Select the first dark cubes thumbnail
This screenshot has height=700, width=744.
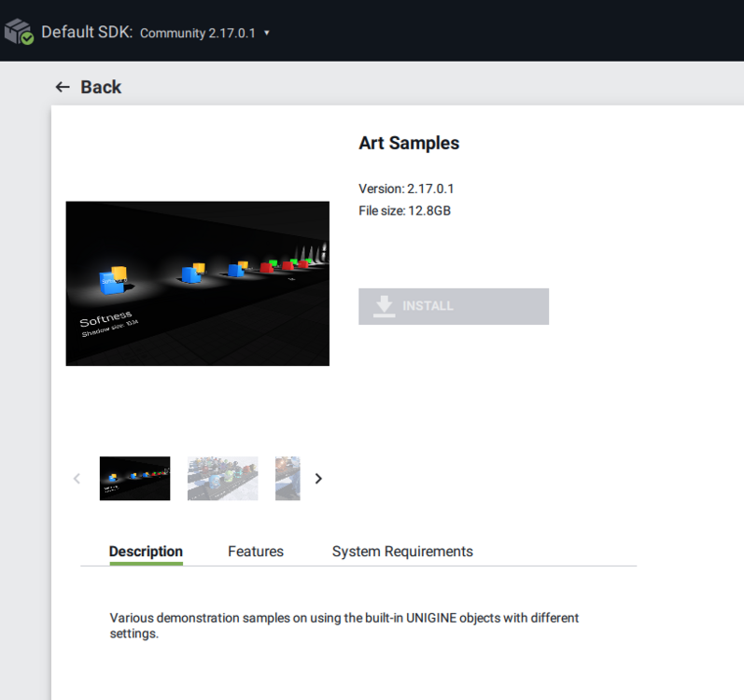coord(134,479)
